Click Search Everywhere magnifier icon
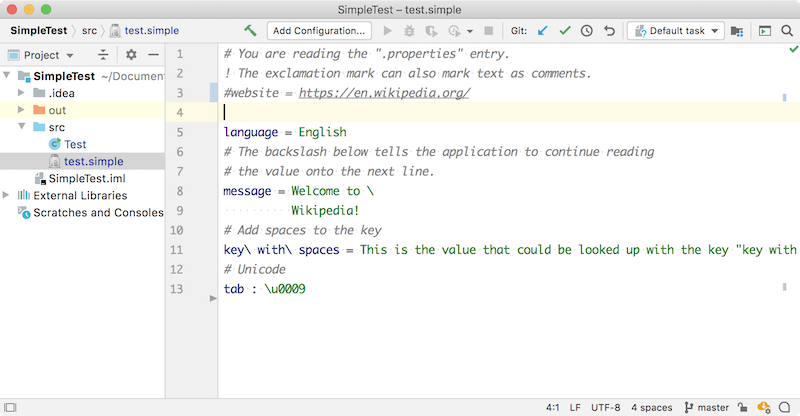 (786, 31)
